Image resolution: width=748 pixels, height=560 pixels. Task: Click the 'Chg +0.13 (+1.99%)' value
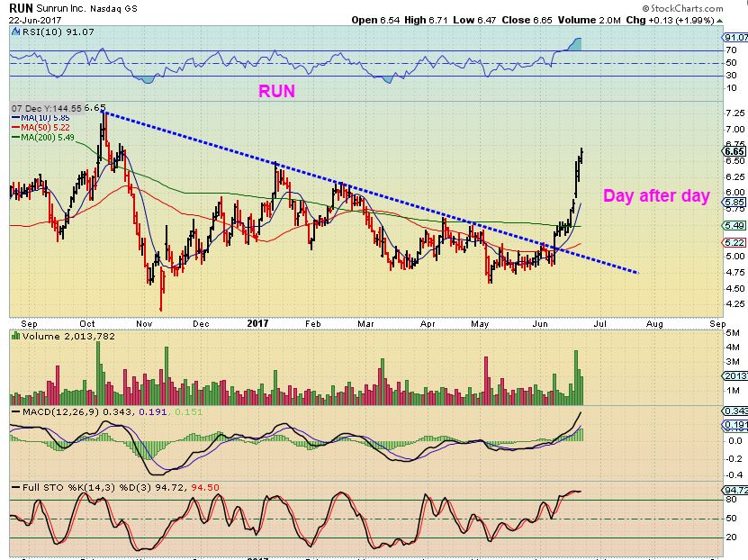click(671, 20)
